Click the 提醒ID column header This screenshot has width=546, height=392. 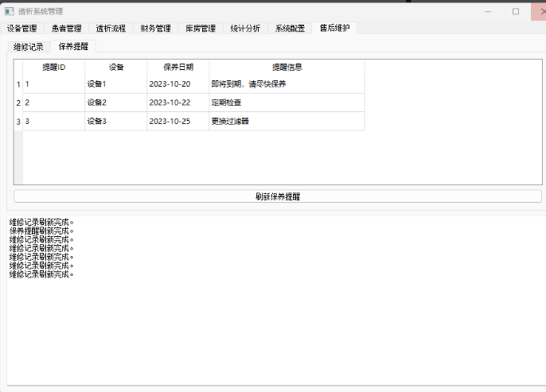pos(54,67)
